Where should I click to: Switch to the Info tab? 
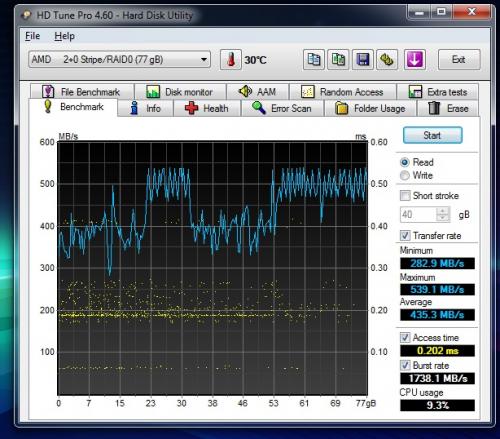pos(146,108)
